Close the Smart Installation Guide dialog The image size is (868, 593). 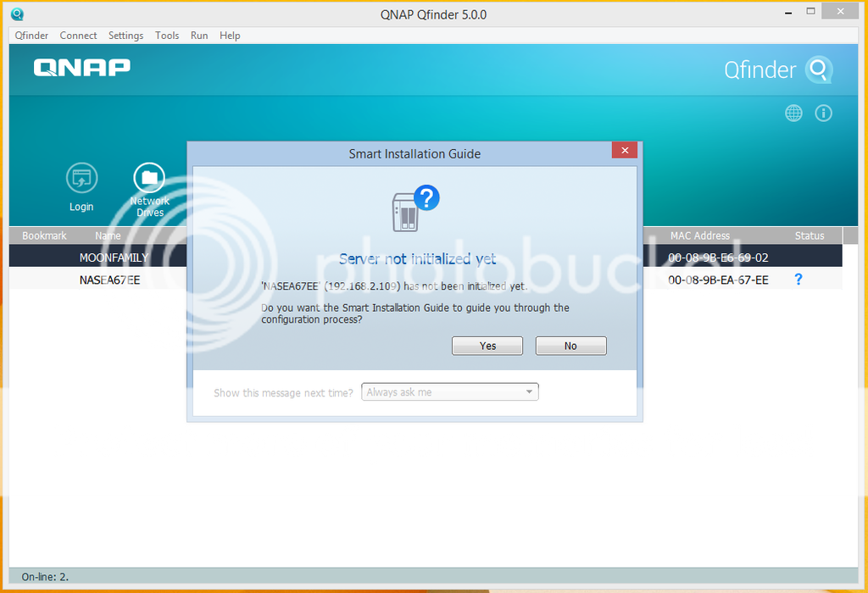624,151
